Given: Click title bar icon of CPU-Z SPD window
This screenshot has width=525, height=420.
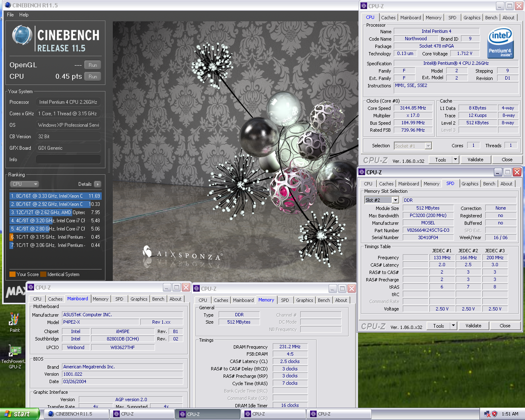Looking at the screenshot, I should (x=362, y=172).
